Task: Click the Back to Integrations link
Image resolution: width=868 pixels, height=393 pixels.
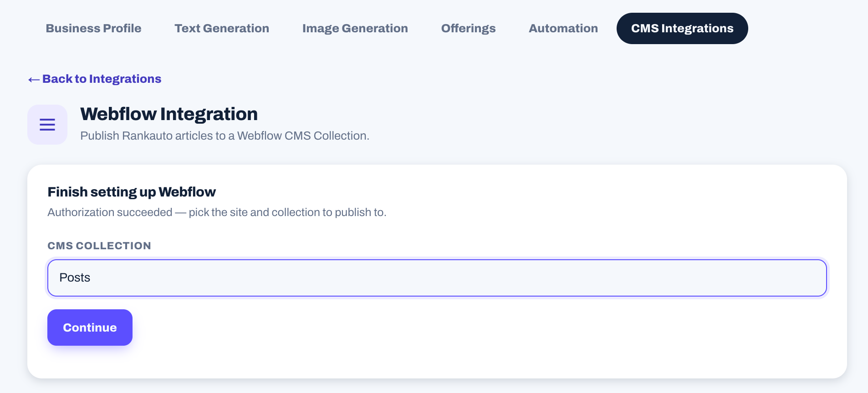Action: [x=95, y=79]
